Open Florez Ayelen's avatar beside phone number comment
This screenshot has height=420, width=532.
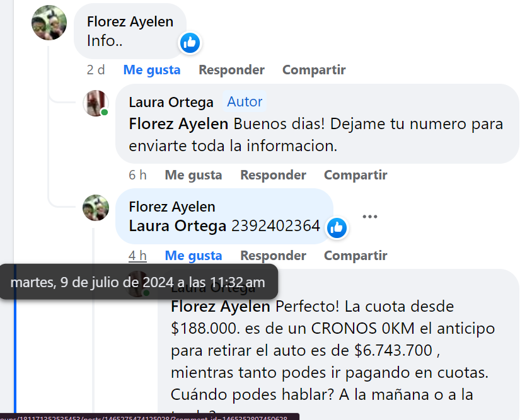[x=96, y=208]
